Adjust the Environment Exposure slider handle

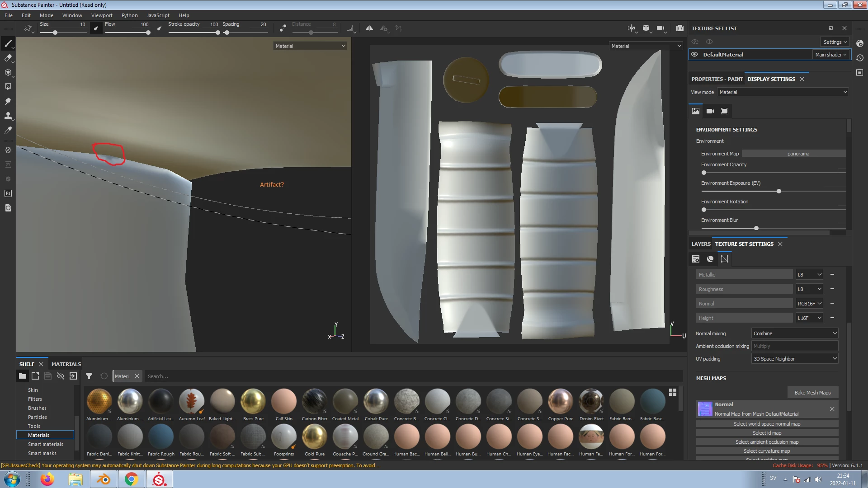click(779, 191)
